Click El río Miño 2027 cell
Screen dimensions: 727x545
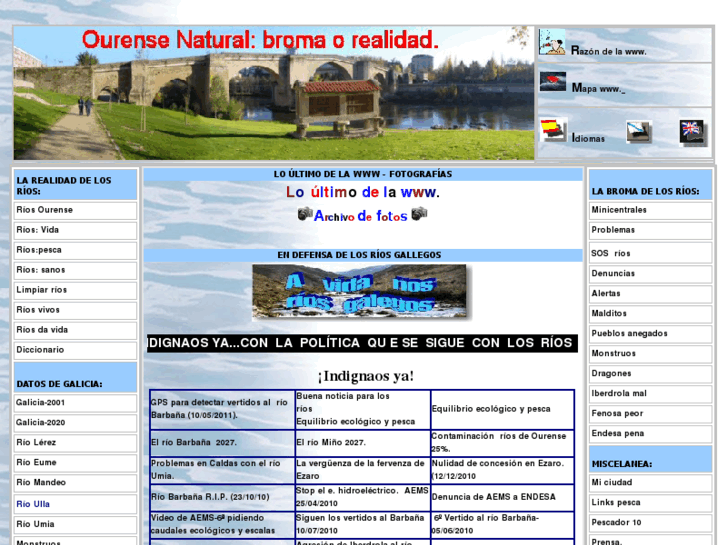click(x=363, y=443)
